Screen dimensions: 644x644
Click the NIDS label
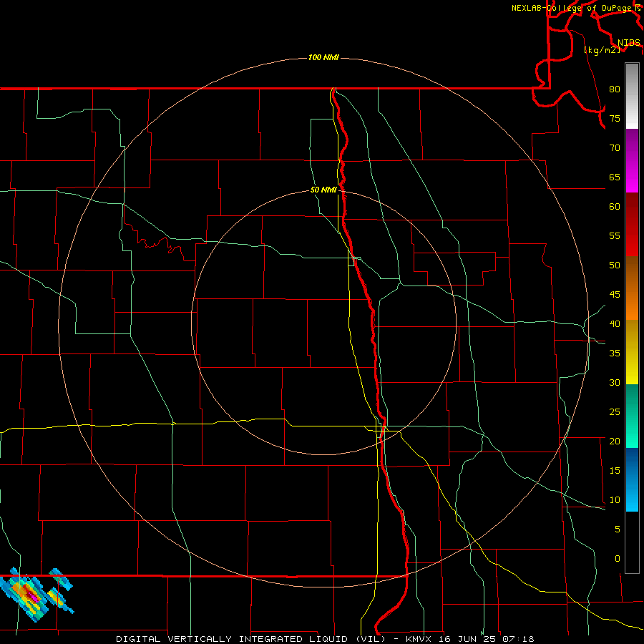click(x=628, y=43)
